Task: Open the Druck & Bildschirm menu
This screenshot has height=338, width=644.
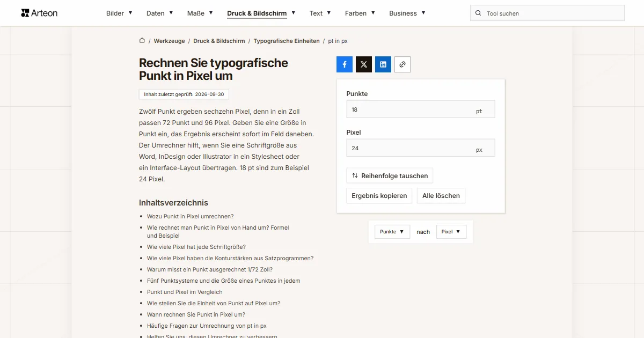Action: point(261,13)
